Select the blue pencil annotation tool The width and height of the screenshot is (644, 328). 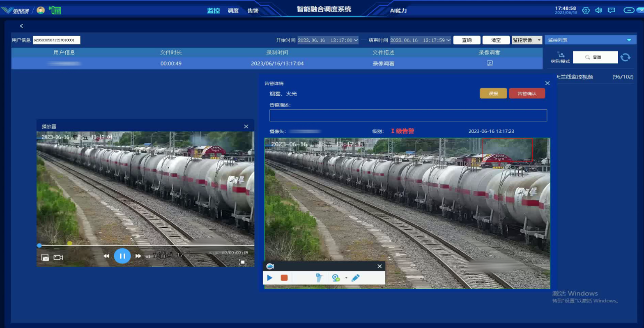pos(356,278)
